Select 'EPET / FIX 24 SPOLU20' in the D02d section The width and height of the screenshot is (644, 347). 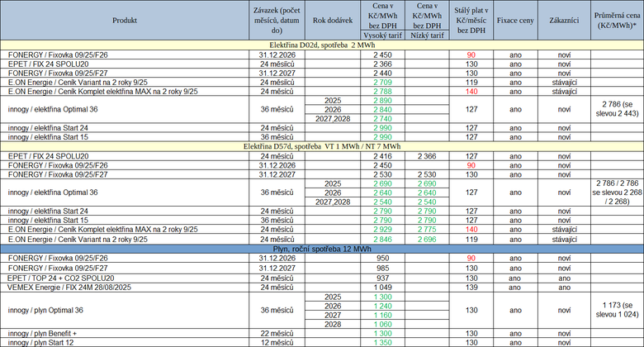pyautogui.click(x=48, y=64)
